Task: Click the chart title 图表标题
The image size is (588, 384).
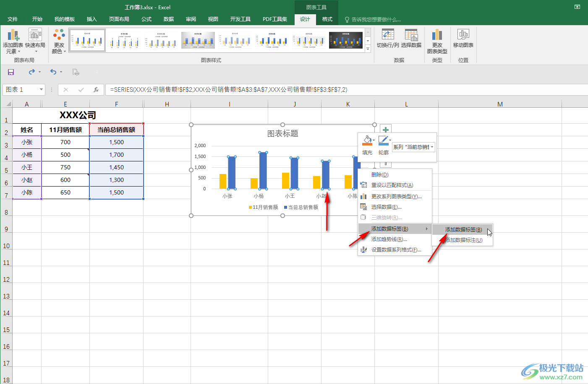Action: (x=282, y=133)
